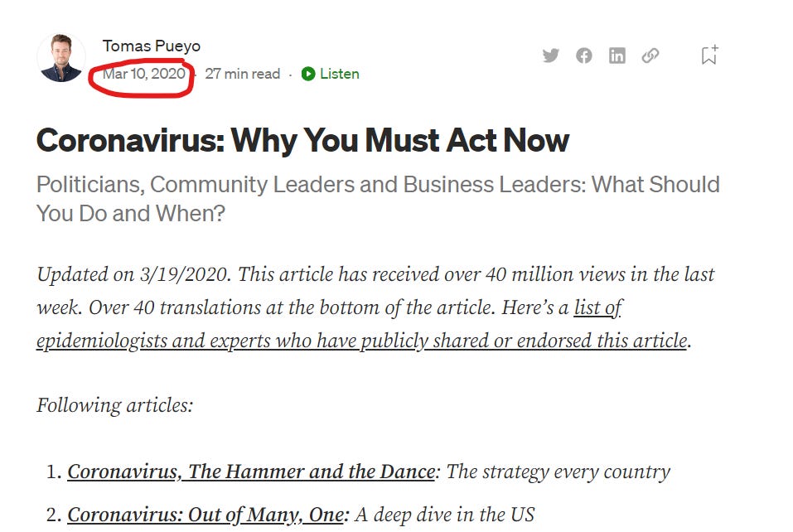Copy the article link icon
The height and width of the screenshot is (532, 793).
650,56
